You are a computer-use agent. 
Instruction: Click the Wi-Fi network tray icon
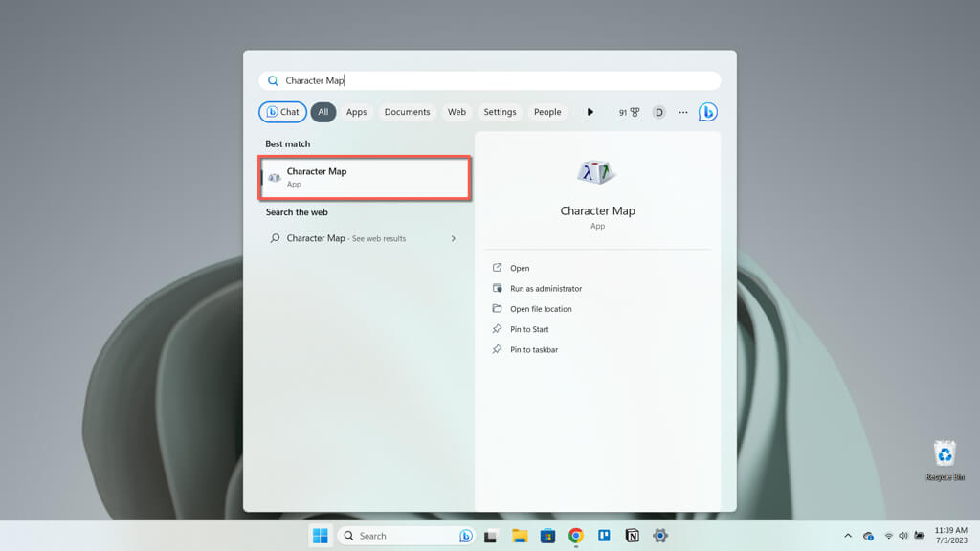point(888,536)
